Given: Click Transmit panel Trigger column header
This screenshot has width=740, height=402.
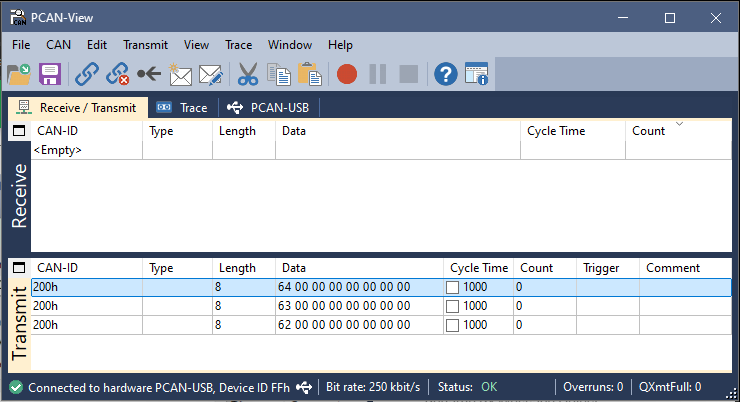Looking at the screenshot, I should coord(608,268).
